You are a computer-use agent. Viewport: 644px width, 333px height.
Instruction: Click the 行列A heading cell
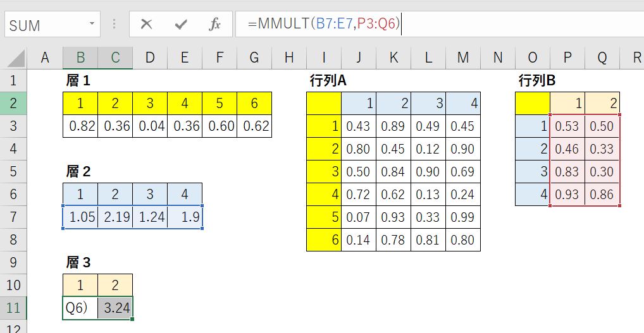[328, 81]
